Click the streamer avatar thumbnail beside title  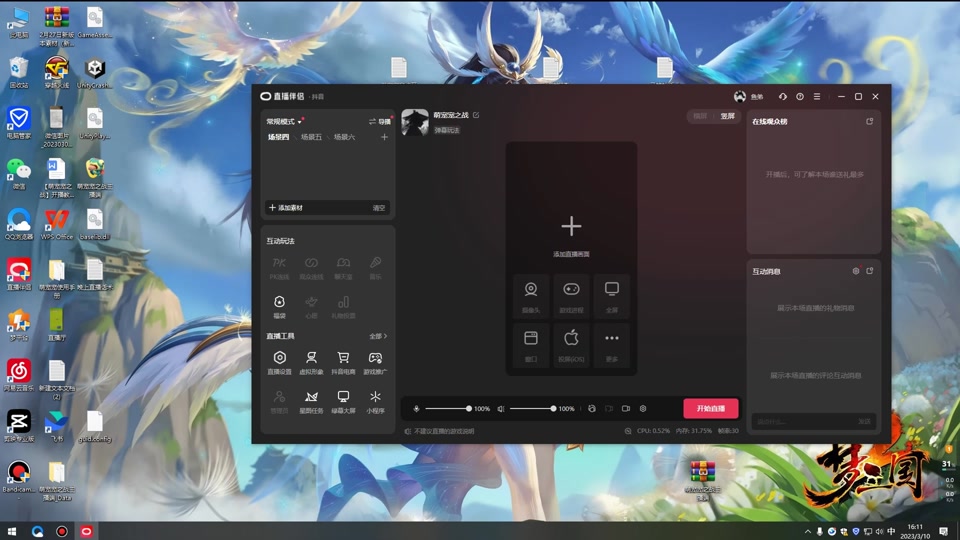(x=414, y=122)
